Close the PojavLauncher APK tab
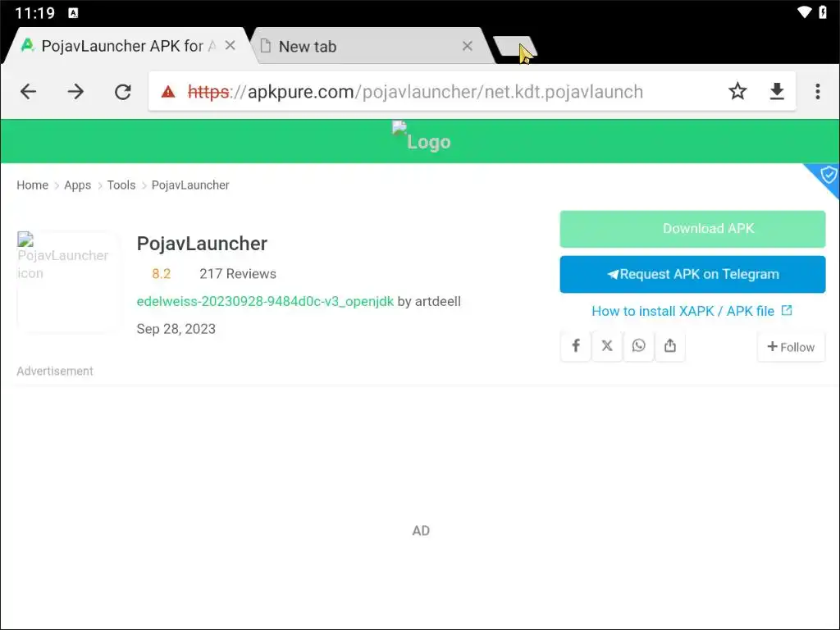 click(231, 46)
